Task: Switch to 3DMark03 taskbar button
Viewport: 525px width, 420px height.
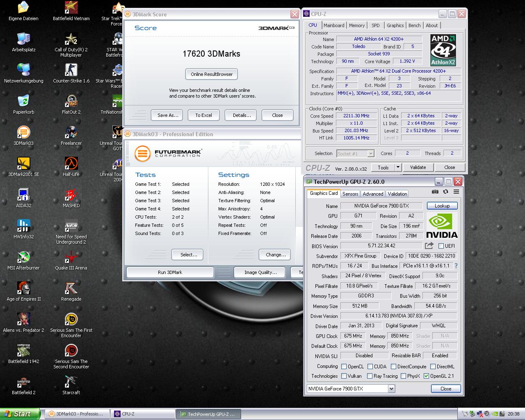Action: tap(77, 414)
